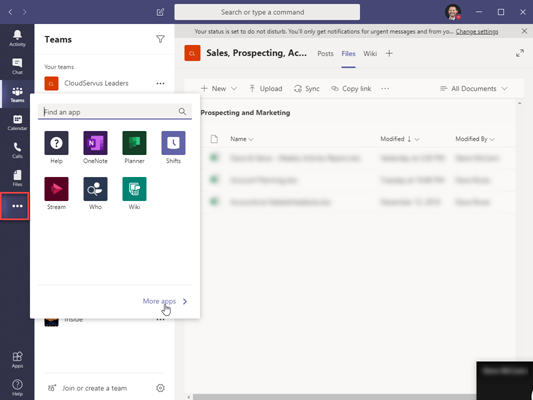Image resolution: width=533 pixels, height=400 pixels.
Task: Go back with the left arrow
Action: tap(11, 12)
